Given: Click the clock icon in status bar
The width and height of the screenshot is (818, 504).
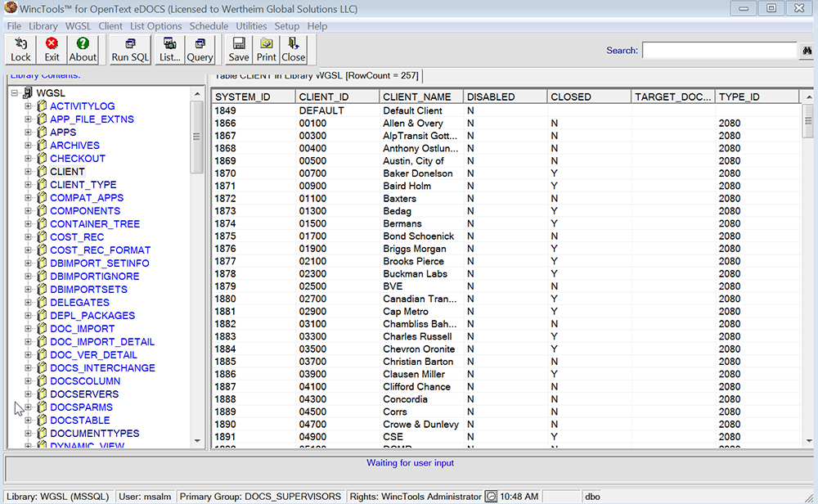Looking at the screenshot, I should [x=491, y=496].
